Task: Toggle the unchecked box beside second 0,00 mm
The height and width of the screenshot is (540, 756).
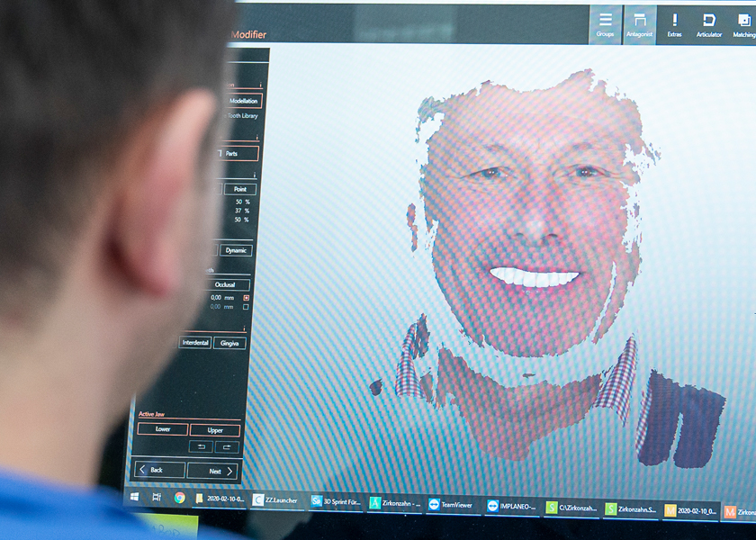Action: (246, 307)
